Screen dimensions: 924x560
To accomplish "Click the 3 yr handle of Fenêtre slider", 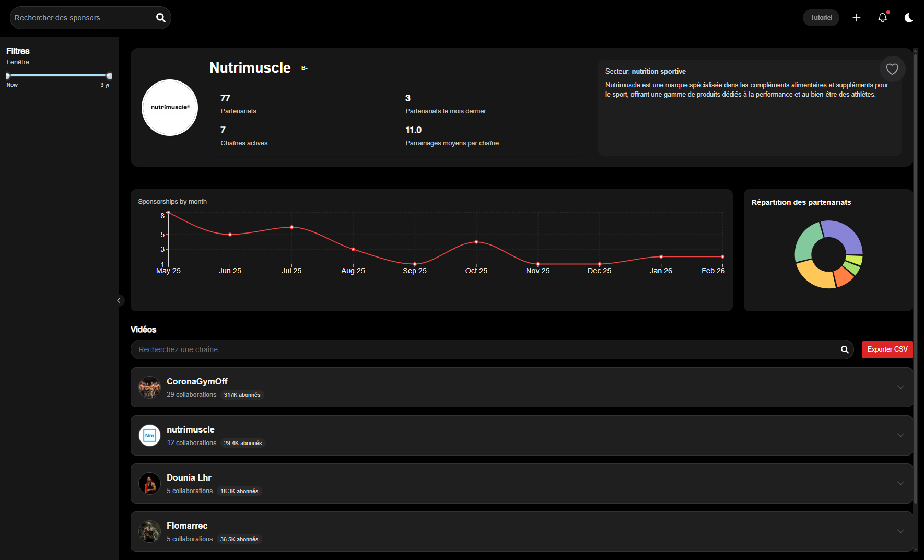I will pyautogui.click(x=109, y=76).
